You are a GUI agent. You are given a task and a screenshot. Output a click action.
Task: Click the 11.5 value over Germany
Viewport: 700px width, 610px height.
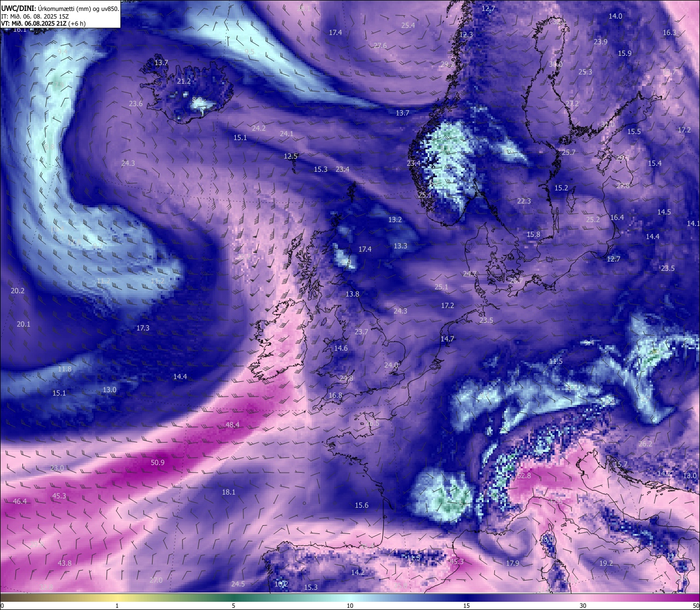pos(556,361)
